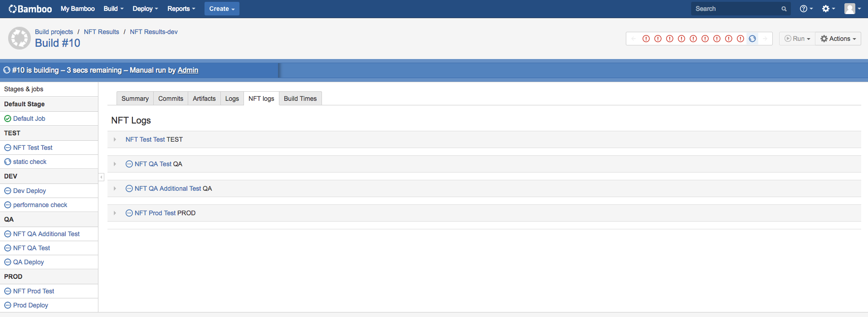Click the green check icon beside Default Job
Image resolution: width=868 pixels, height=317 pixels.
(x=8, y=119)
